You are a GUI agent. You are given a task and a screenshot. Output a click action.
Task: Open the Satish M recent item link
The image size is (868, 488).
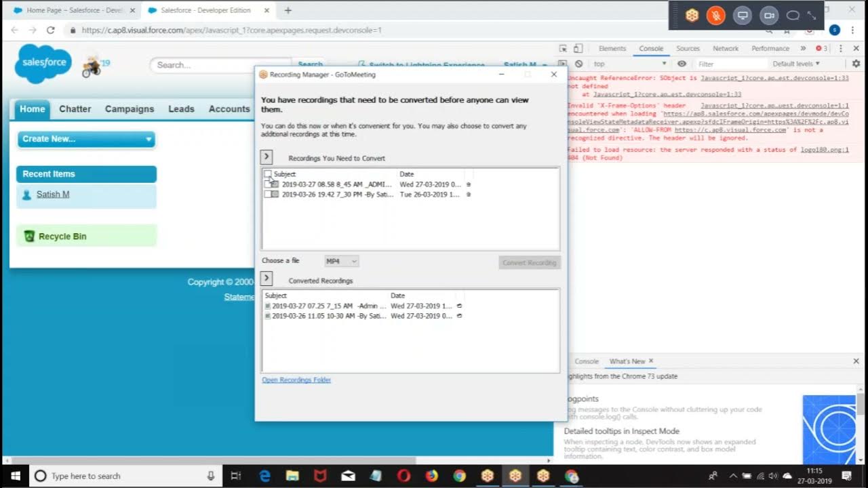[x=53, y=195]
